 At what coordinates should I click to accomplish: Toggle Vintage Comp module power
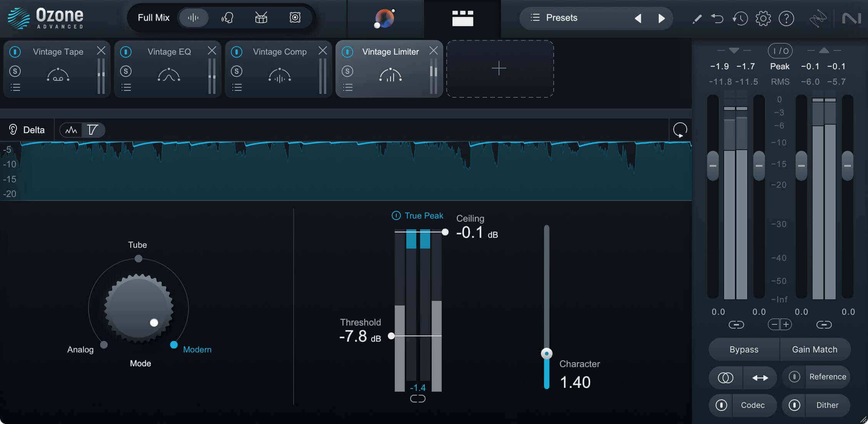(x=237, y=52)
